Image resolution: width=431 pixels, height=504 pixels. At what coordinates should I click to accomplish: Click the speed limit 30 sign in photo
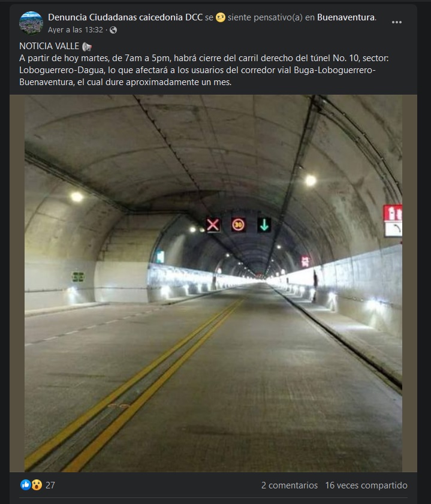tap(239, 225)
